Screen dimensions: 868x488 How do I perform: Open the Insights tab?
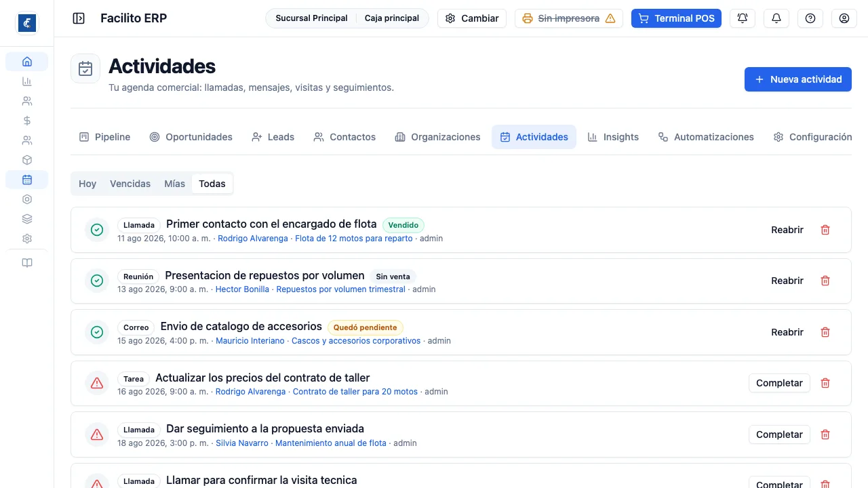tap(613, 137)
